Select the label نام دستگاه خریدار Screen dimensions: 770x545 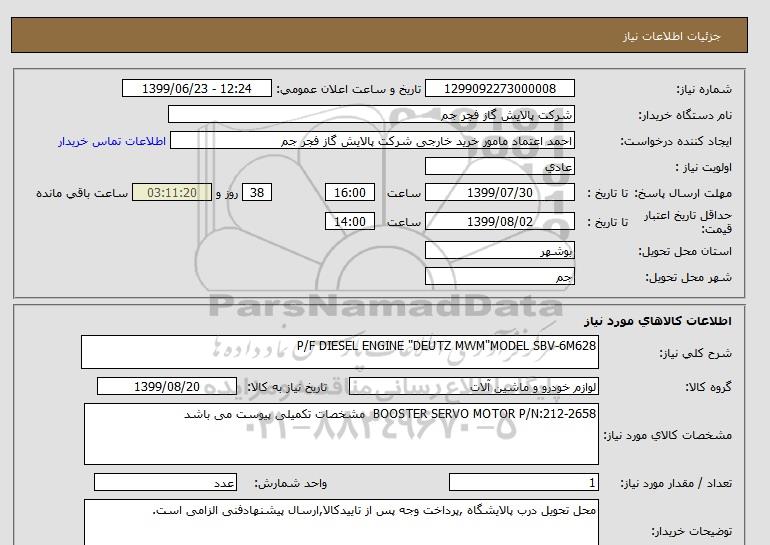tap(685, 115)
